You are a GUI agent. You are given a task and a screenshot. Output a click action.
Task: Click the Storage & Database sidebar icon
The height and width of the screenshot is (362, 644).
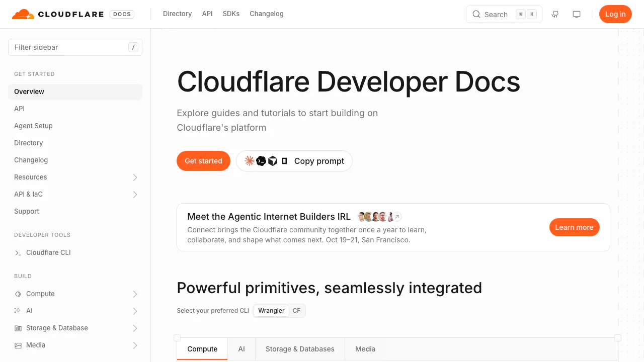tap(18, 328)
